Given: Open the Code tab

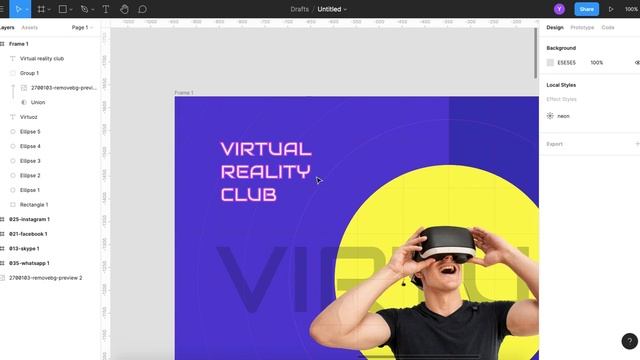Looking at the screenshot, I should click(x=608, y=27).
